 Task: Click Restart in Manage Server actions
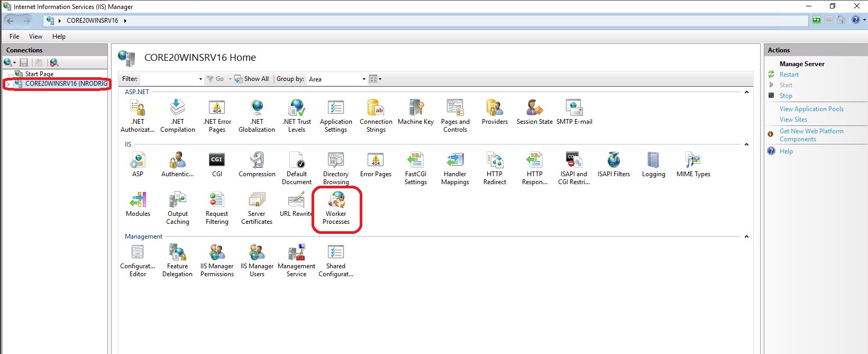pyautogui.click(x=789, y=75)
